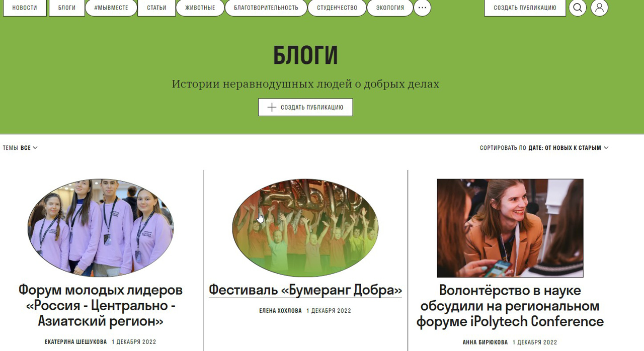Open Статьи section
Image resolution: width=644 pixels, height=351 pixels.
(x=156, y=8)
